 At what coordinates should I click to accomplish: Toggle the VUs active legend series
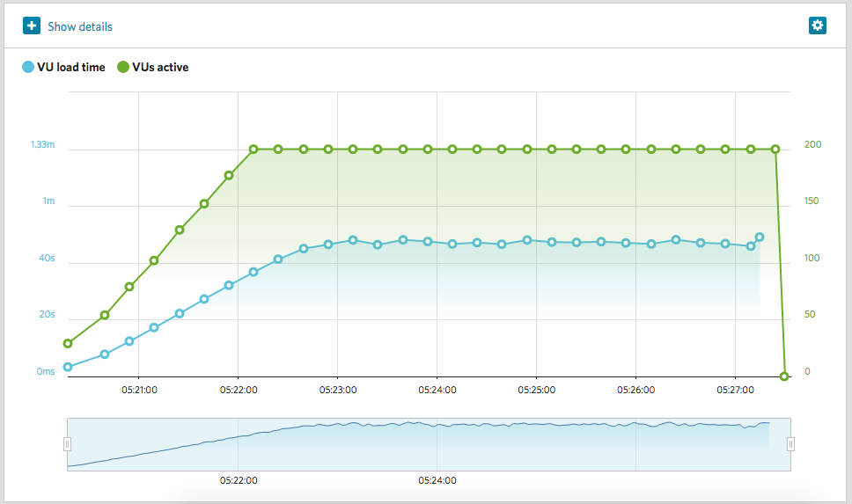tap(153, 68)
